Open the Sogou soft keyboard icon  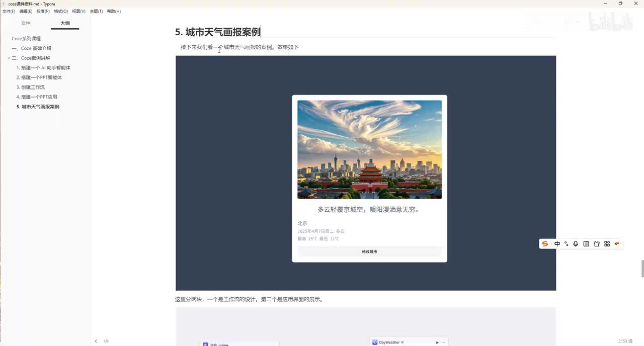pos(586,244)
